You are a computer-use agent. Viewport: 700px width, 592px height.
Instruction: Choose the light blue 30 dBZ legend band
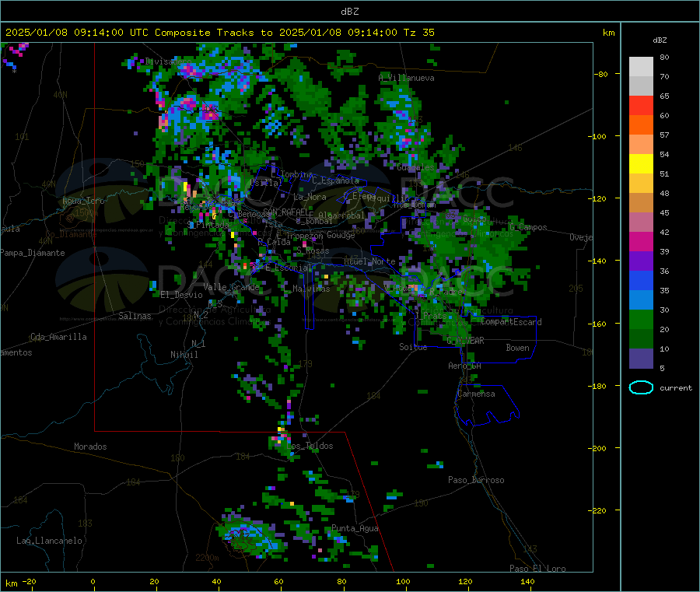click(641, 300)
